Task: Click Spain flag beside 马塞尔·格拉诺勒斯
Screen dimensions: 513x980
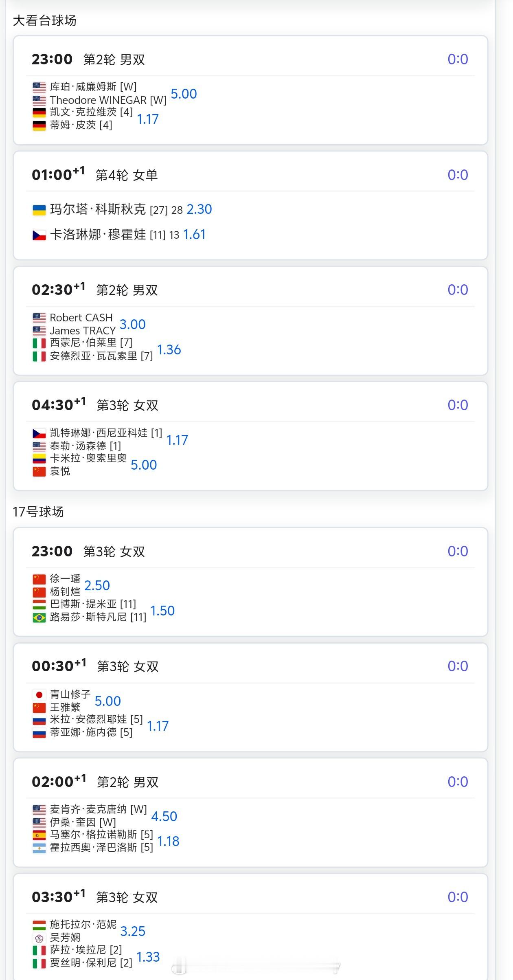Action: point(39,835)
